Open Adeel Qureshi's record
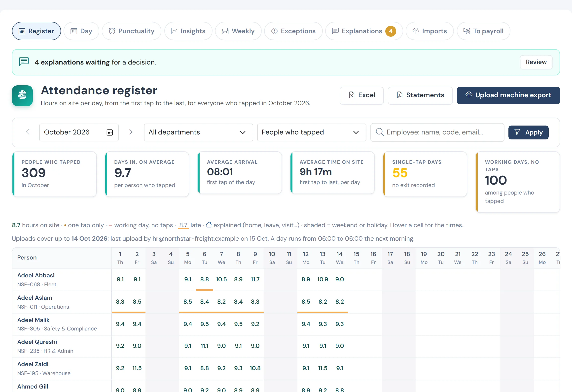This screenshot has width=572, height=392. (x=37, y=342)
